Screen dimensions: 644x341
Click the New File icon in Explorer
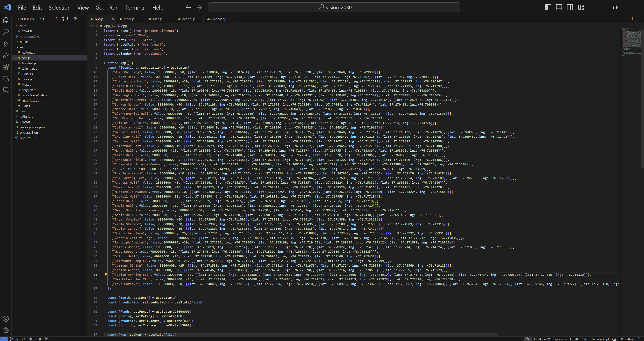[56, 19]
